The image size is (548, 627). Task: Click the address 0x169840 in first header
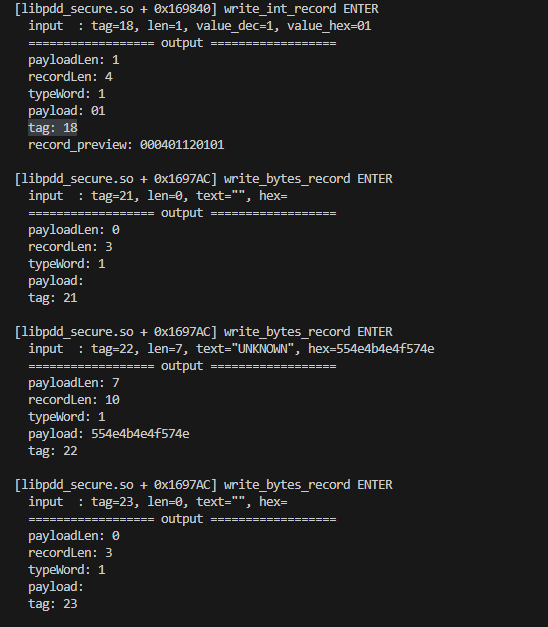pyautogui.click(x=182, y=9)
